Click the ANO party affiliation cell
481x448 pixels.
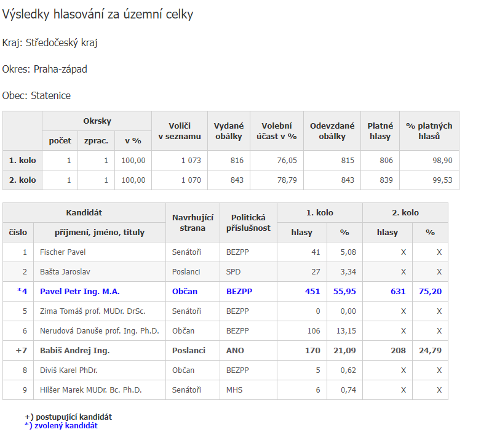click(x=235, y=350)
